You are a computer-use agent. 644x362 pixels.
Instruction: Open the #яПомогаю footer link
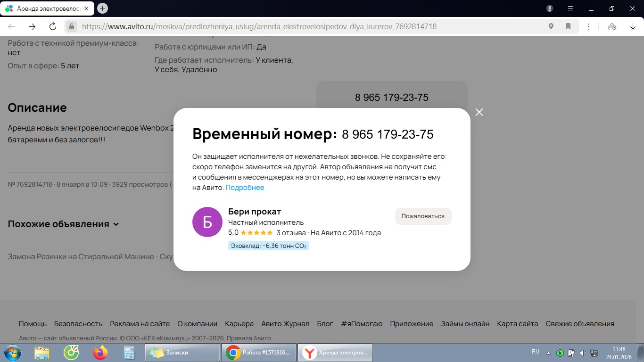[362, 324]
